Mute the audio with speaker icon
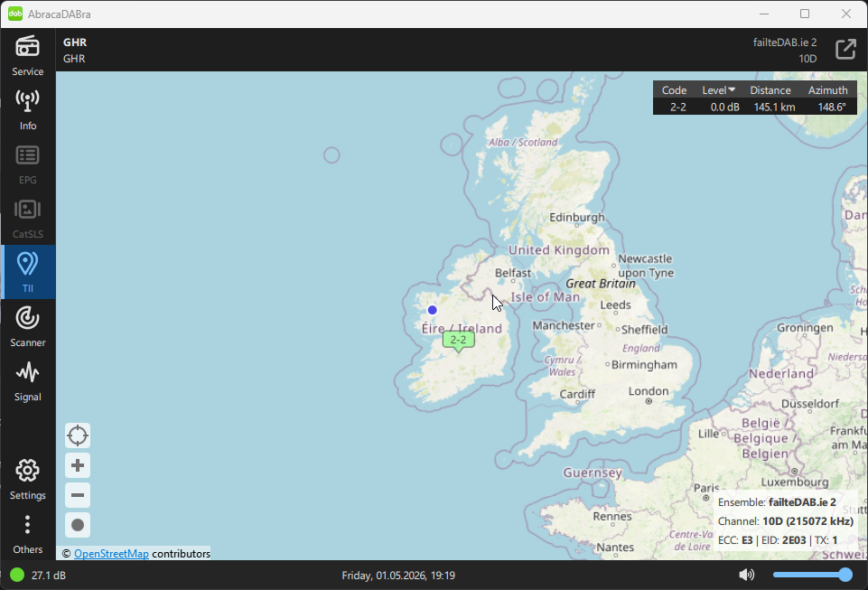The width and height of the screenshot is (868, 590). [746, 575]
